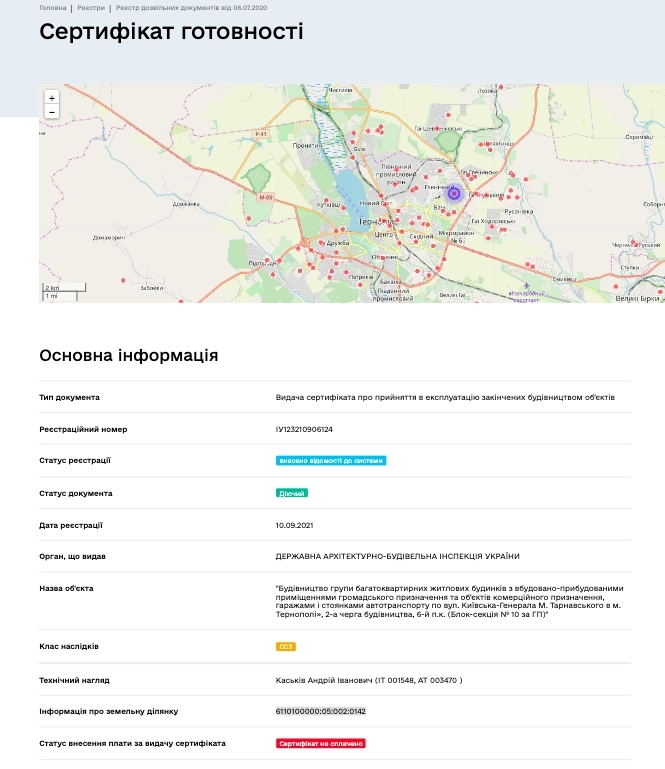Click the '2 km' map scale bar
The width and height of the screenshot is (665, 769).
(x=64, y=287)
